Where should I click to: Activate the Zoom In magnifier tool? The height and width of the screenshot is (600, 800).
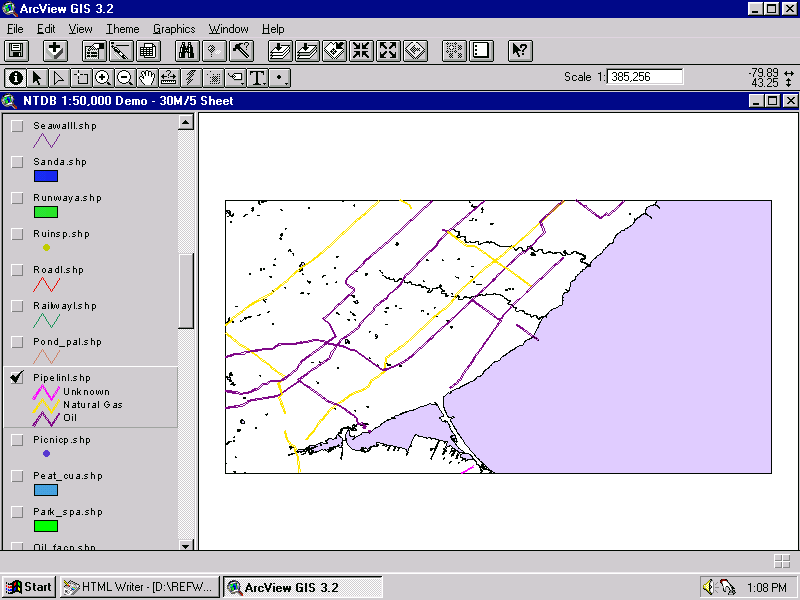click(103, 78)
